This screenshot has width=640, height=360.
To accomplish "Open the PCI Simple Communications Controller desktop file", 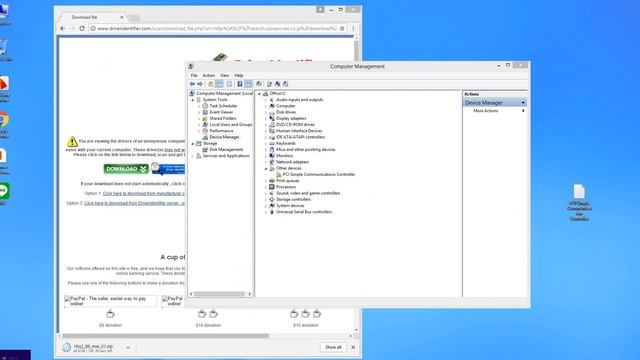I will [x=579, y=202].
